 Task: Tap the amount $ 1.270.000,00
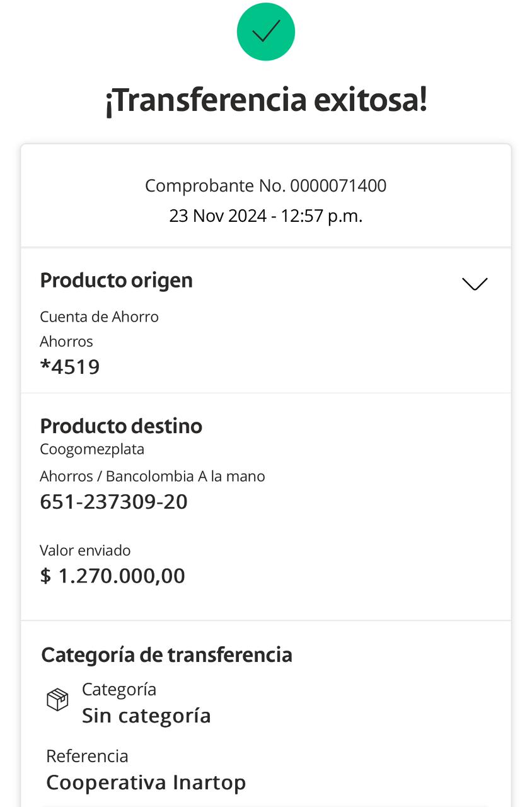[x=112, y=576]
